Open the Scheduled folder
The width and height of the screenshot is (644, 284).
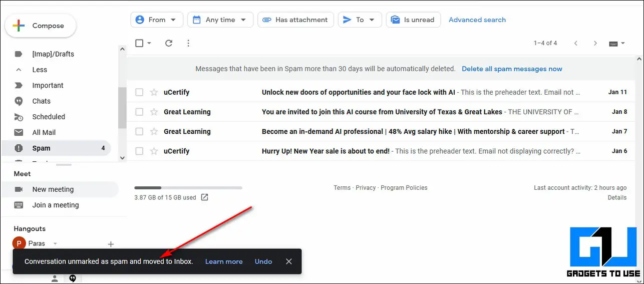[x=49, y=117]
